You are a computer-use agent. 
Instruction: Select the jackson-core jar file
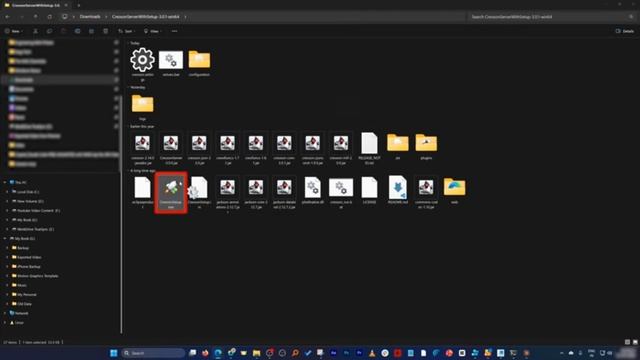pos(256,192)
